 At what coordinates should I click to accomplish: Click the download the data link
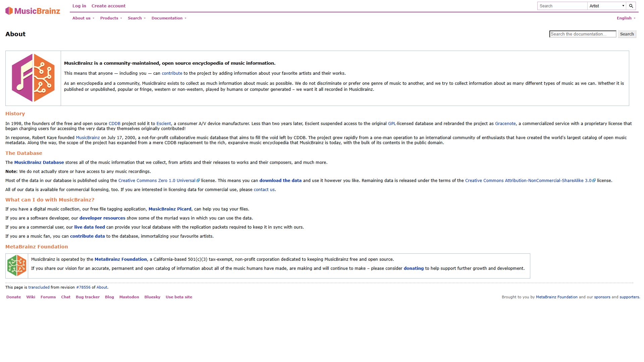tap(280, 181)
